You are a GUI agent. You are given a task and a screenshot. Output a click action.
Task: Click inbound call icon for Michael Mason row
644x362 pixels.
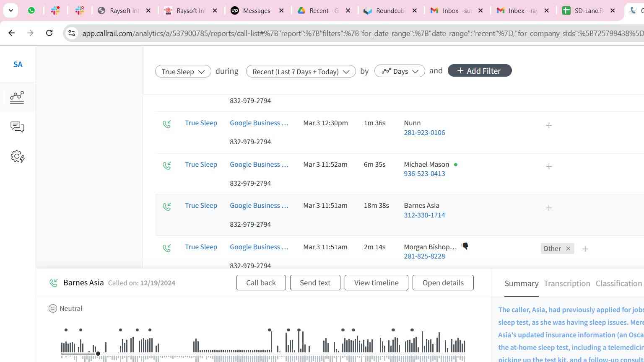(167, 165)
